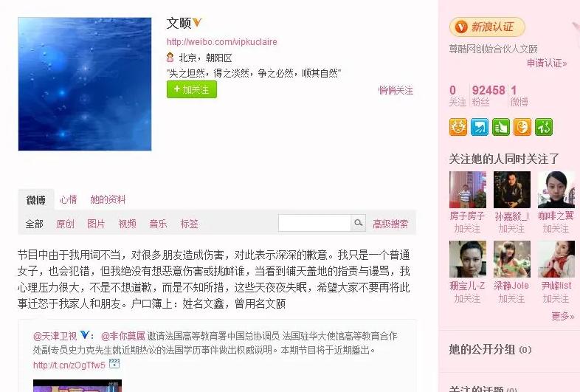
Task: Filter posts by 图片
Action: (96, 224)
